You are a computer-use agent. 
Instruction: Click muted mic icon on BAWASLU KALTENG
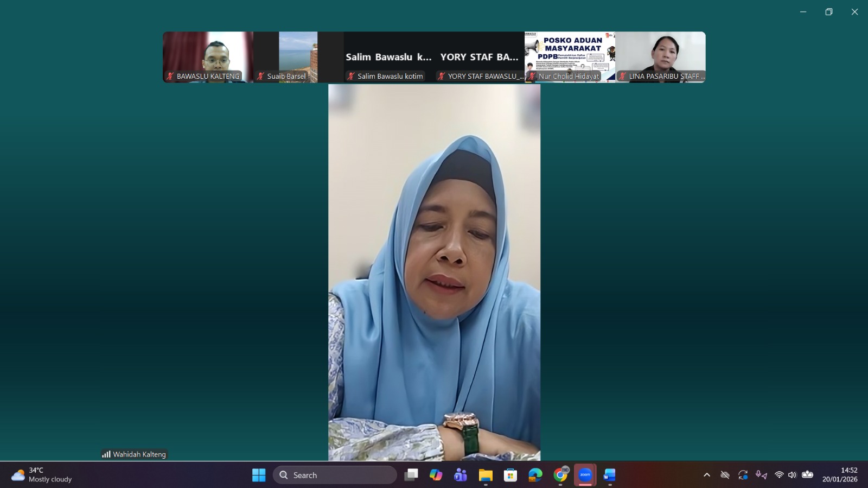point(170,76)
